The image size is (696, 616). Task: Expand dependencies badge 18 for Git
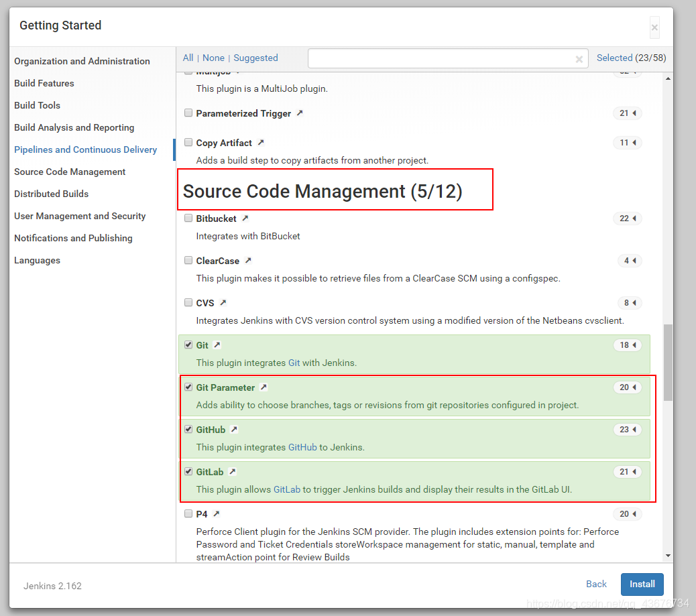point(627,345)
